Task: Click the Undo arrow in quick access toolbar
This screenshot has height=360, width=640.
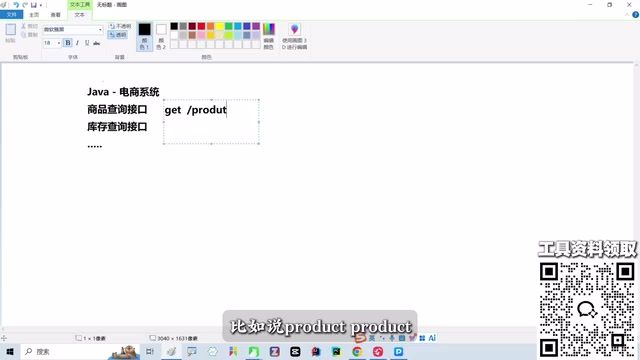Action: pyautogui.click(x=16, y=5)
